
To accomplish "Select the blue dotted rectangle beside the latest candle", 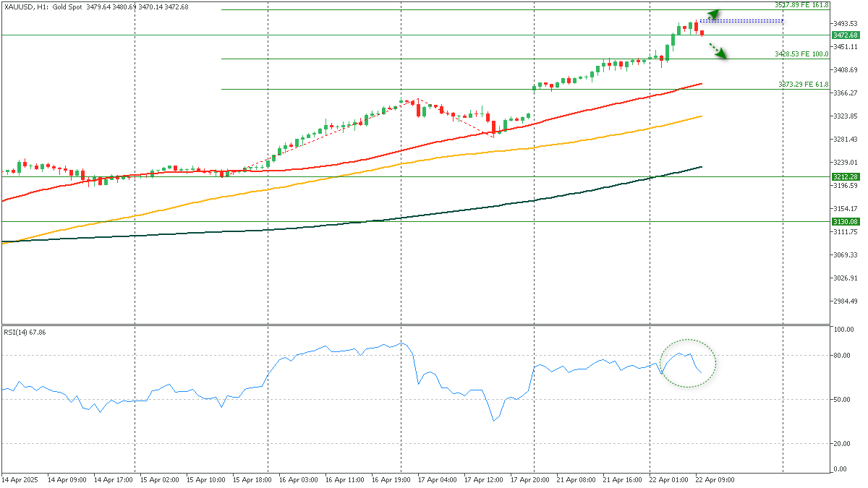I will click(x=741, y=22).
